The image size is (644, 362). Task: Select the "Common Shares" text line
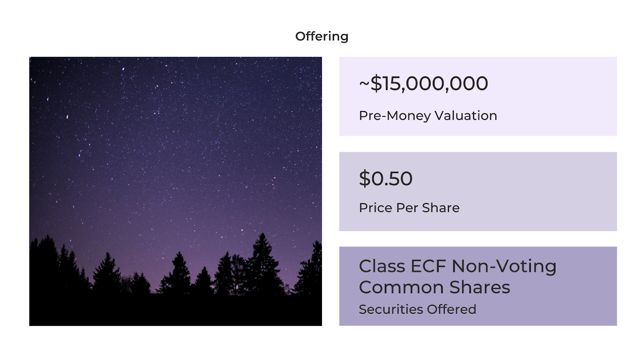pos(435,287)
